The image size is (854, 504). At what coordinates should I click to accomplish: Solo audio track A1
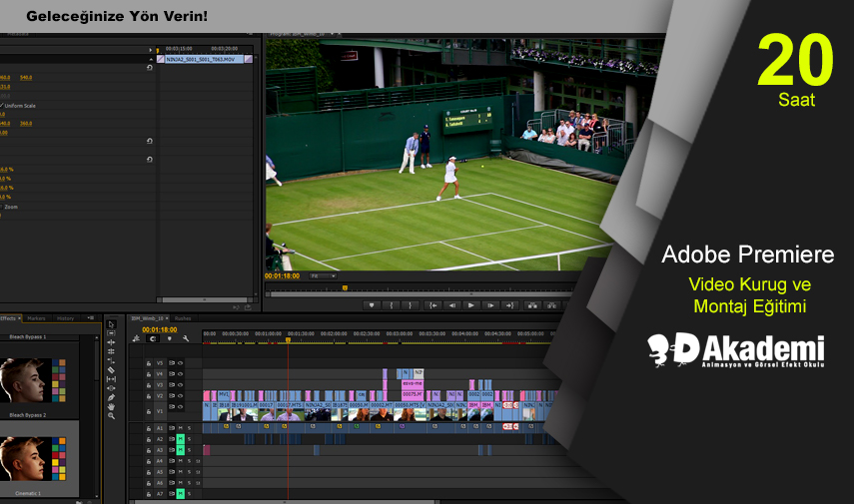[x=190, y=428]
